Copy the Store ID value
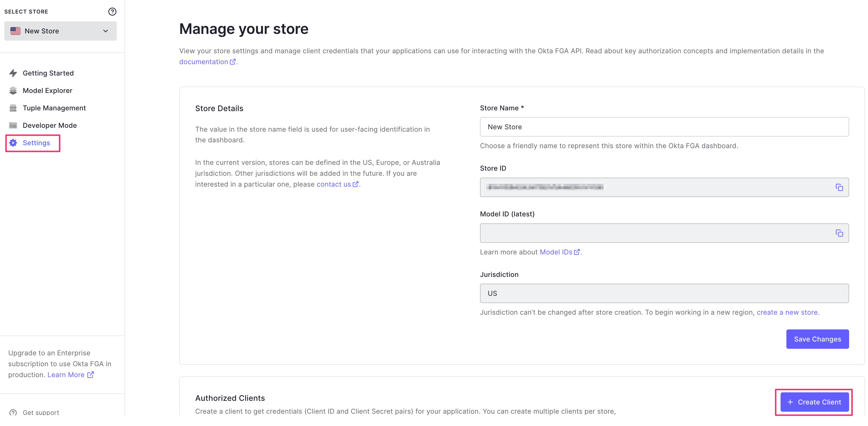This screenshot has height=426, width=868. (x=839, y=187)
